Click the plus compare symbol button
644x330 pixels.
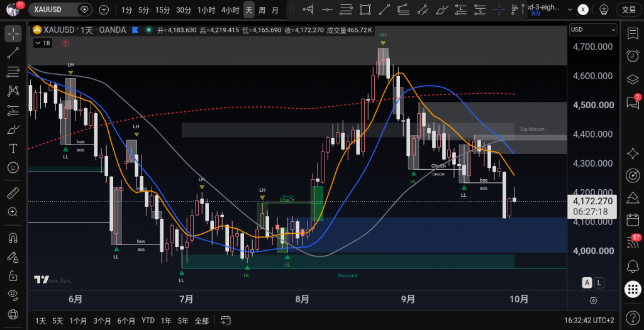point(104,9)
